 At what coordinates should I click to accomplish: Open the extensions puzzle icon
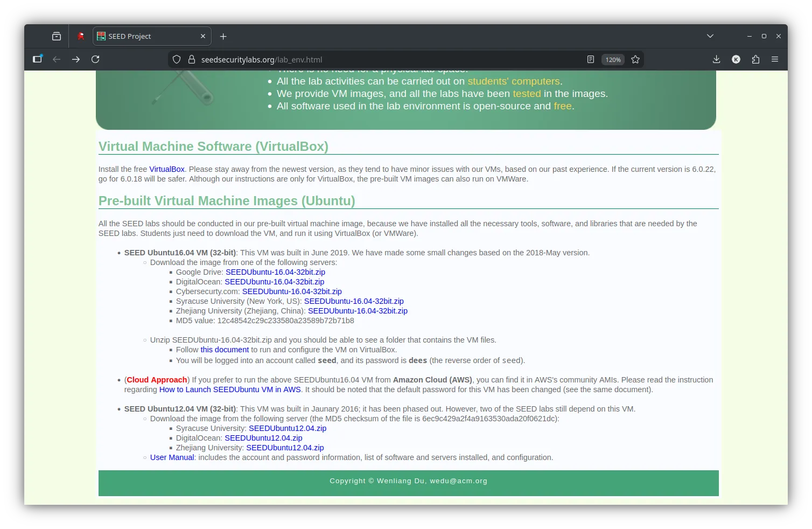click(x=755, y=59)
